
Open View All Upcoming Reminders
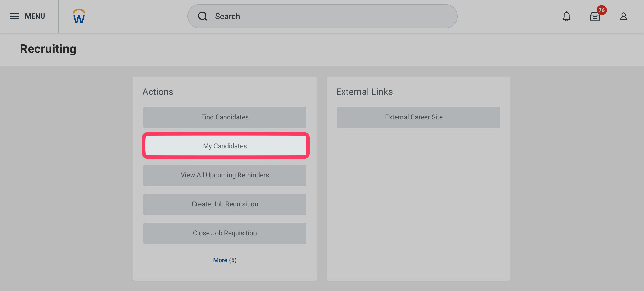pos(225,175)
